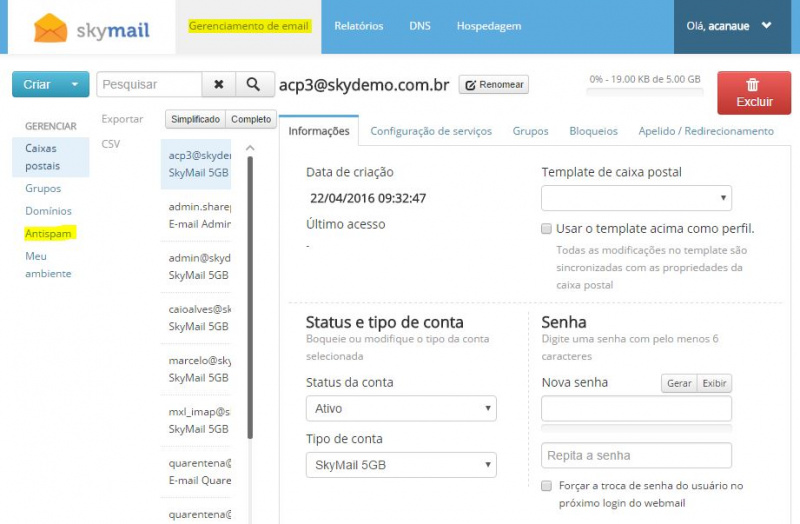Image resolution: width=800 pixels, height=524 pixels.
Task: Open Gerenciamento de email menu
Action: (248, 26)
